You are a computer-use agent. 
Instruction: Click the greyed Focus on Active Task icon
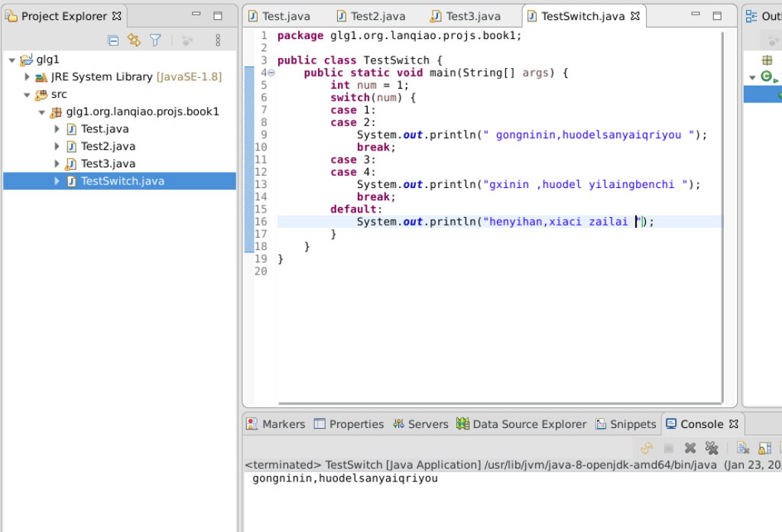pos(187,41)
